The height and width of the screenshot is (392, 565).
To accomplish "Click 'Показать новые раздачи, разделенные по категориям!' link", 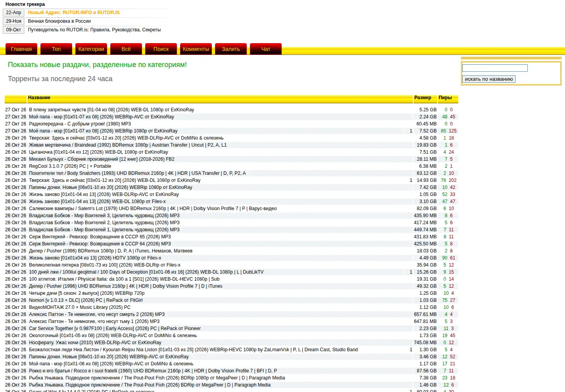I will (x=97, y=65).
